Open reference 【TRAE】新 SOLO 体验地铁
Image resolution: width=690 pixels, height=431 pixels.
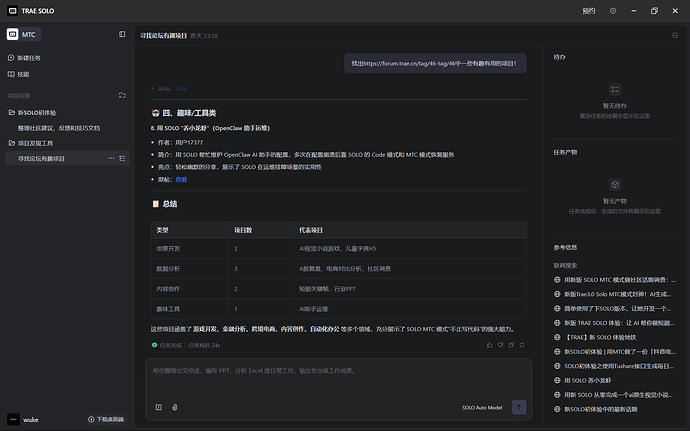(x=595, y=337)
